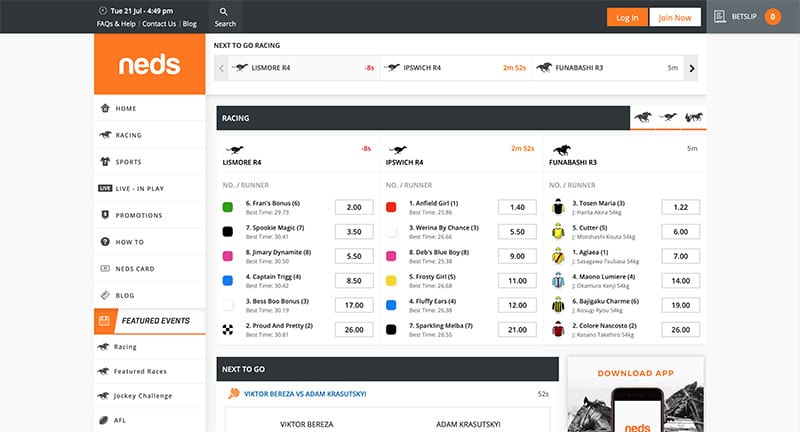Select Maono Lumiere odds 14.00
The height and width of the screenshot is (432, 800).
[x=681, y=281]
